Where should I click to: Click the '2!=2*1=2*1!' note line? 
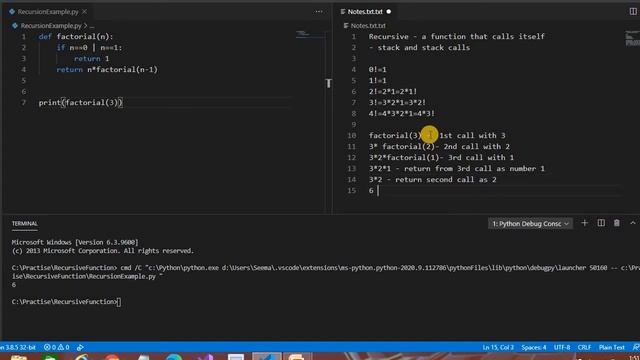tap(393, 92)
